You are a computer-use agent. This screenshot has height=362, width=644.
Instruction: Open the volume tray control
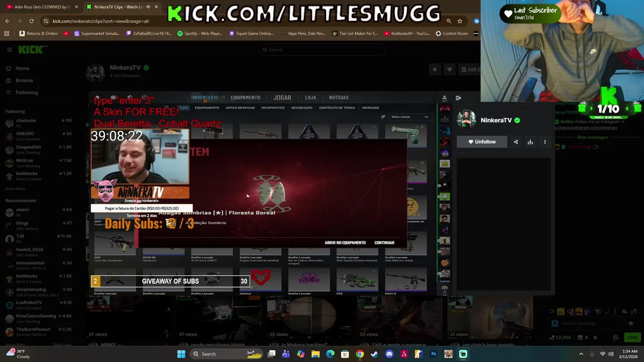click(x=611, y=354)
